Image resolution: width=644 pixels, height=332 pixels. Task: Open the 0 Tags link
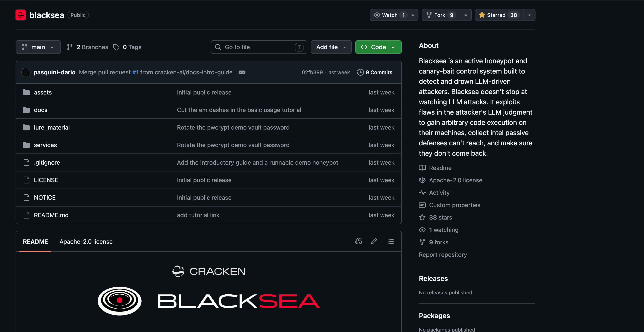pyautogui.click(x=127, y=47)
